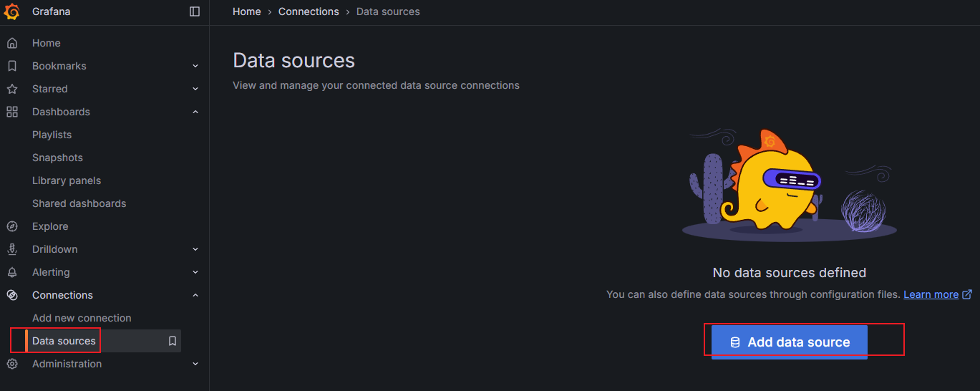Click the Grafana logo icon
Screen dimensions: 980x391
12,11
